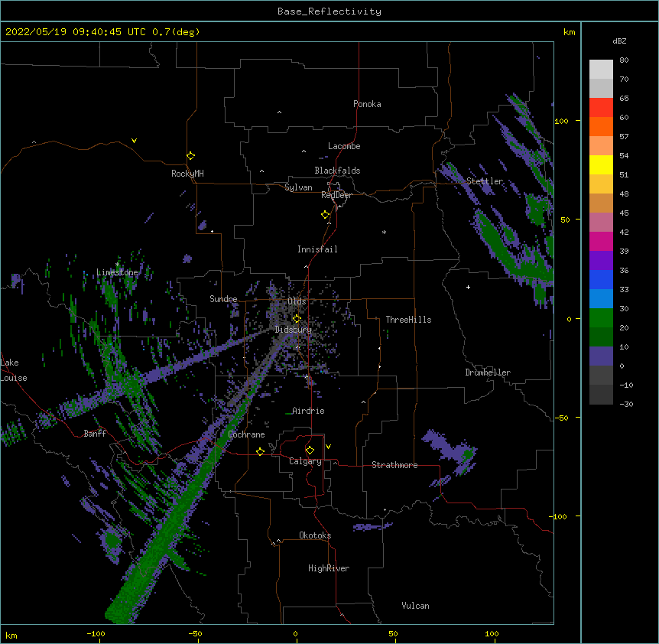Click the HighRiver label
This screenshot has height=644, width=659.
[x=329, y=568]
